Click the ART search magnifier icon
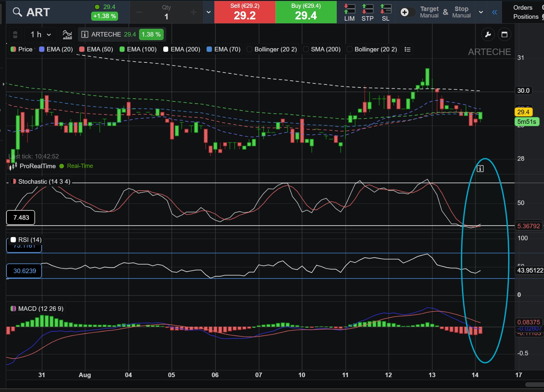 (x=17, y=12)
